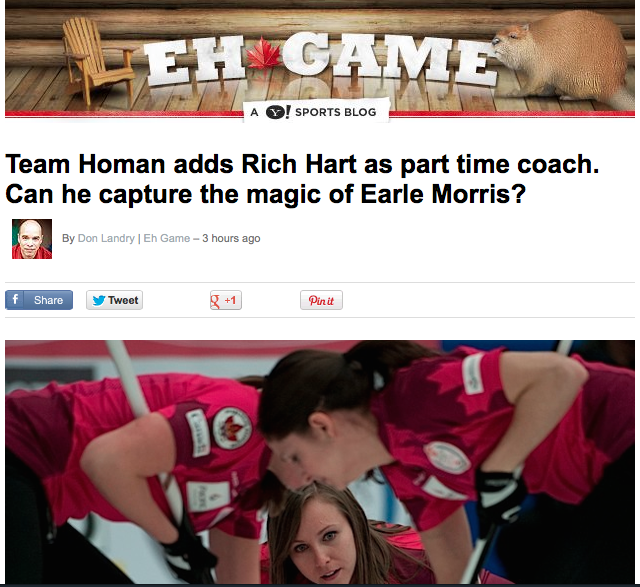
Task: Click the Team Homan article headline
Action: [x=302, y=178]
